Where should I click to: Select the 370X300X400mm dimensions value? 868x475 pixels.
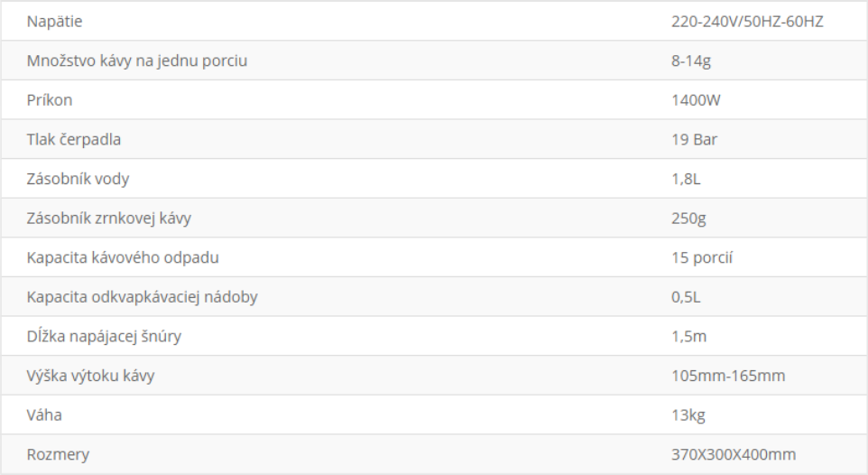coord(727,454)
